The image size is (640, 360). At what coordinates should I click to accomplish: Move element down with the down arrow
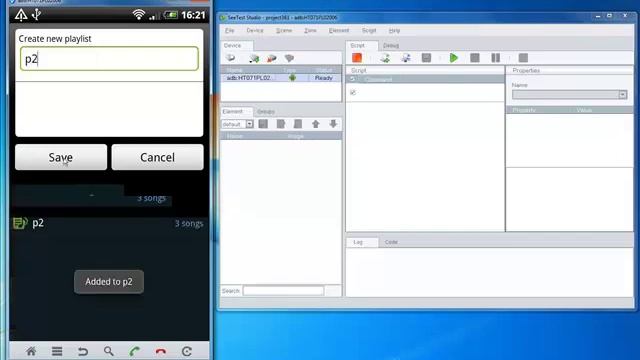pos(333,124)
